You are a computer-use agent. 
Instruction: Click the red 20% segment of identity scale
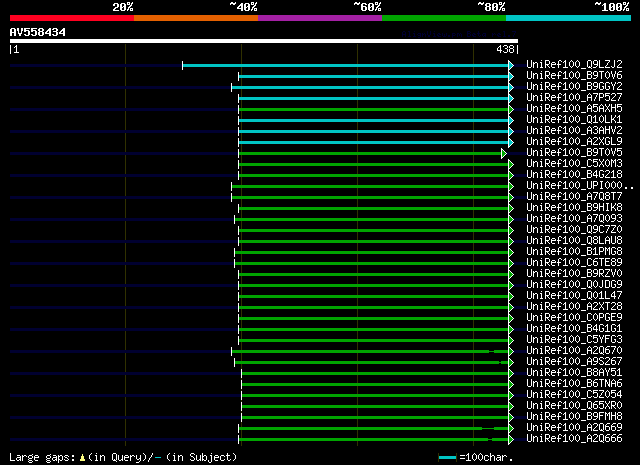point(72,18)
